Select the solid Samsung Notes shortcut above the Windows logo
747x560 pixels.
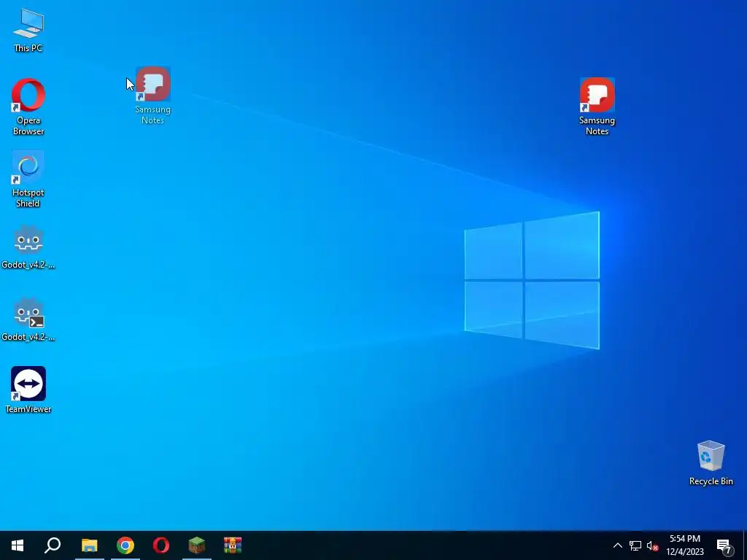597,106
